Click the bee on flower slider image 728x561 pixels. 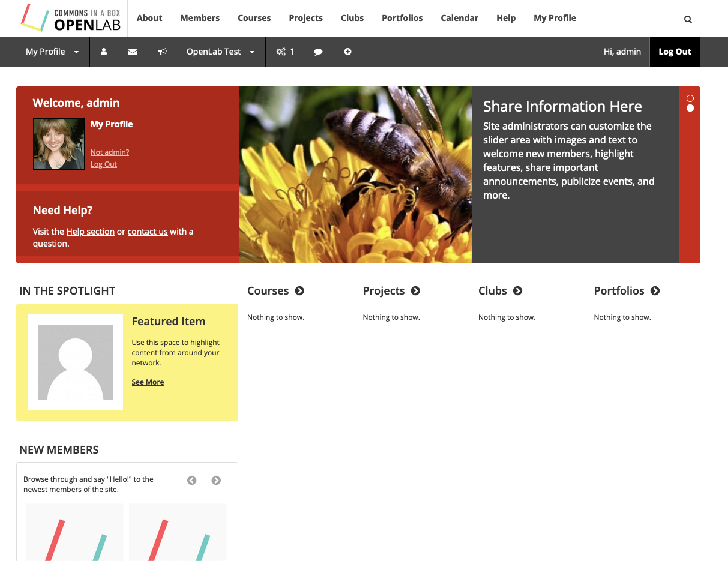click(x=356, y=175)
